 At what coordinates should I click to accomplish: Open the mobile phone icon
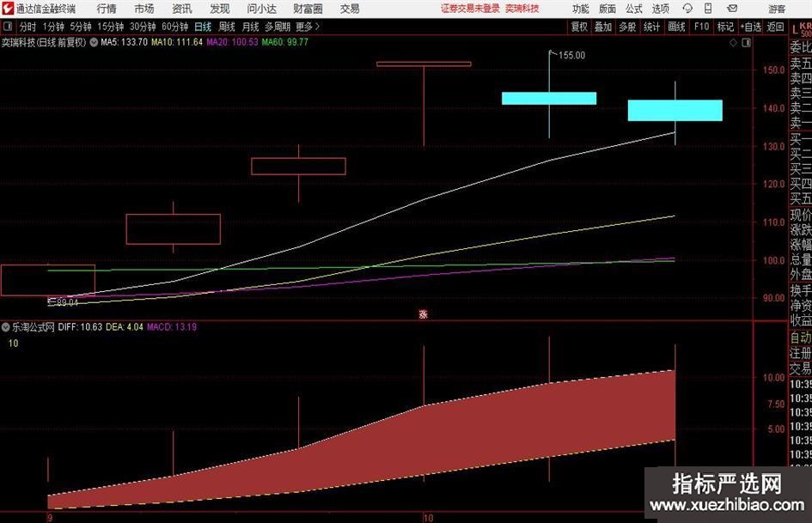point(708,9)
